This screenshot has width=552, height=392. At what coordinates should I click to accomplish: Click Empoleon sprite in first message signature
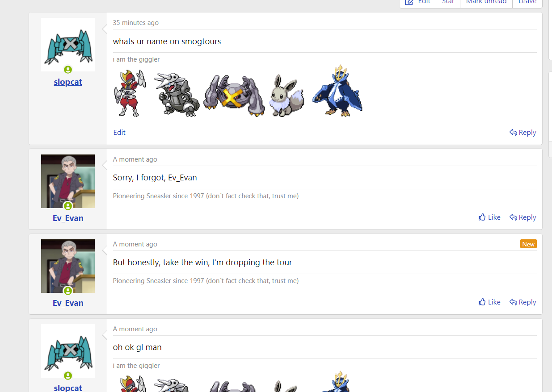tap(337, 91)
